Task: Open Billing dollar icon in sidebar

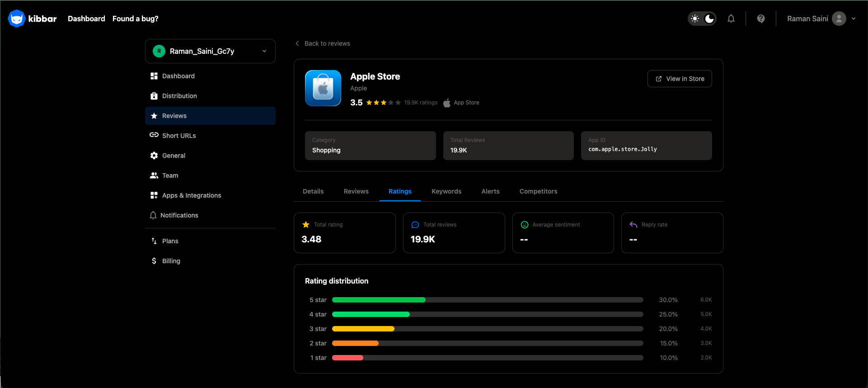Action: tap(154, 261)
